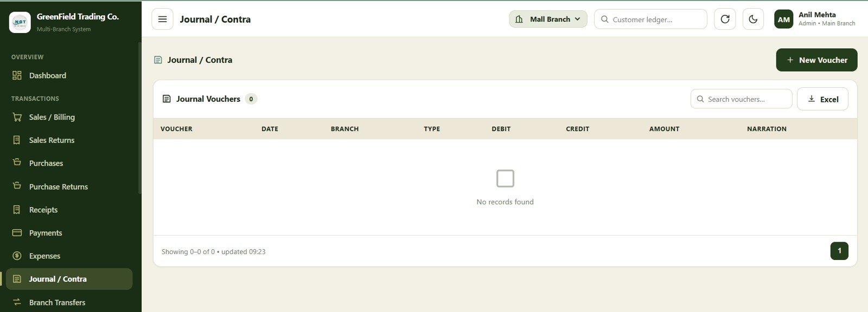Screen dimensions: 868x312
Task: Click the Receipts icon in the sidebar
Action: 17,210
